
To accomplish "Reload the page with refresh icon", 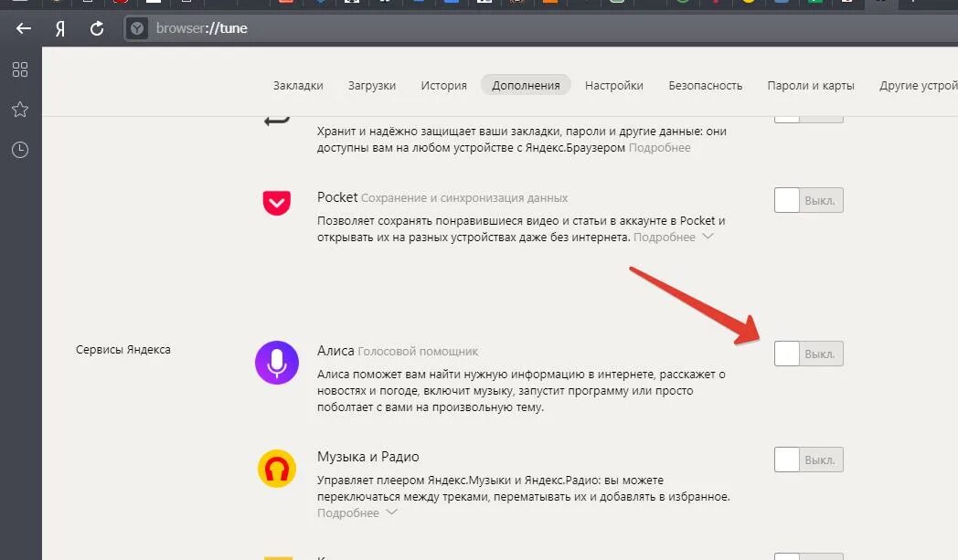I will coord(97,28).
